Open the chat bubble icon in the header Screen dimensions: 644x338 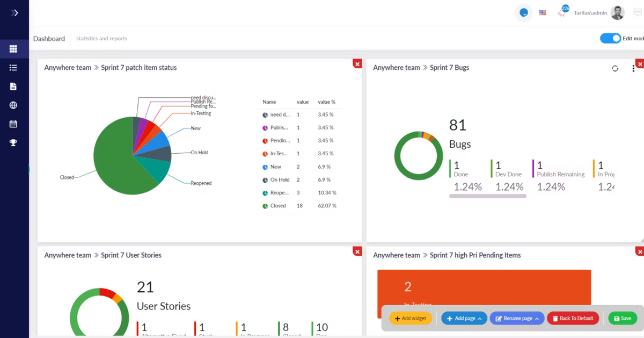pyautogui.click(x=523, y=12)
